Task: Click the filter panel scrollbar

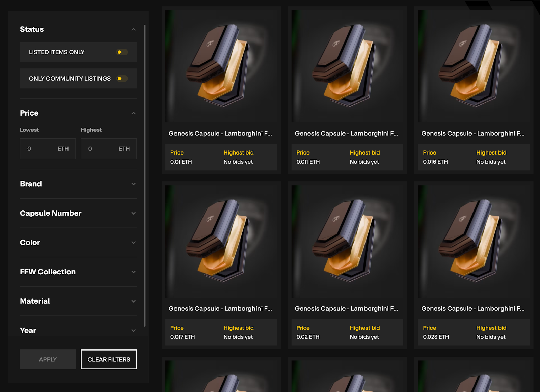Action: [x=145, y=175]
